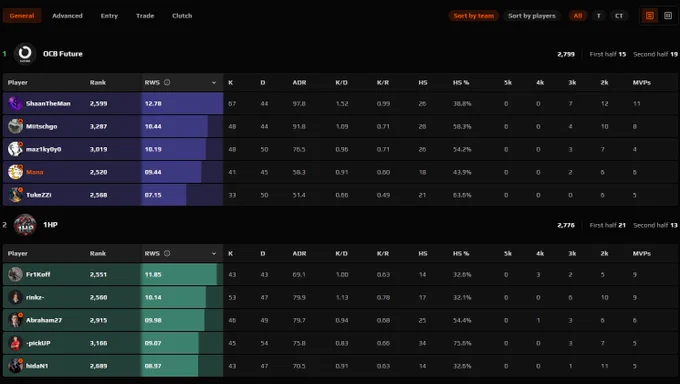Open ShaanTheMan's avatar

tap(15, 103)
